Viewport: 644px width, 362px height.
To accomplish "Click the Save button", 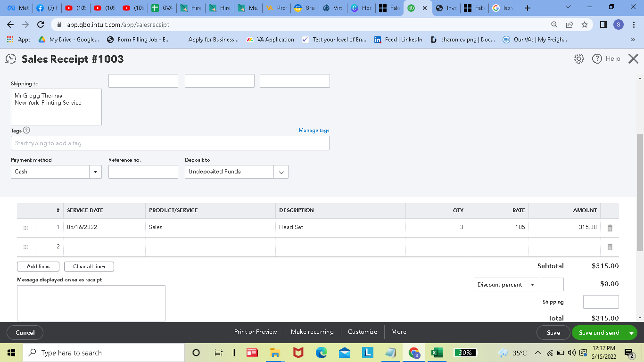I will pos(553,333).
